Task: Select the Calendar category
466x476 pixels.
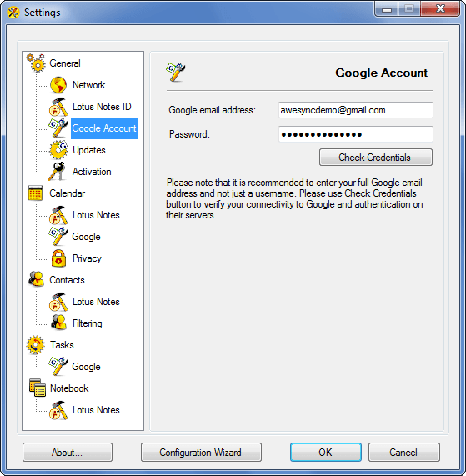Action: [x=67, y=193]
